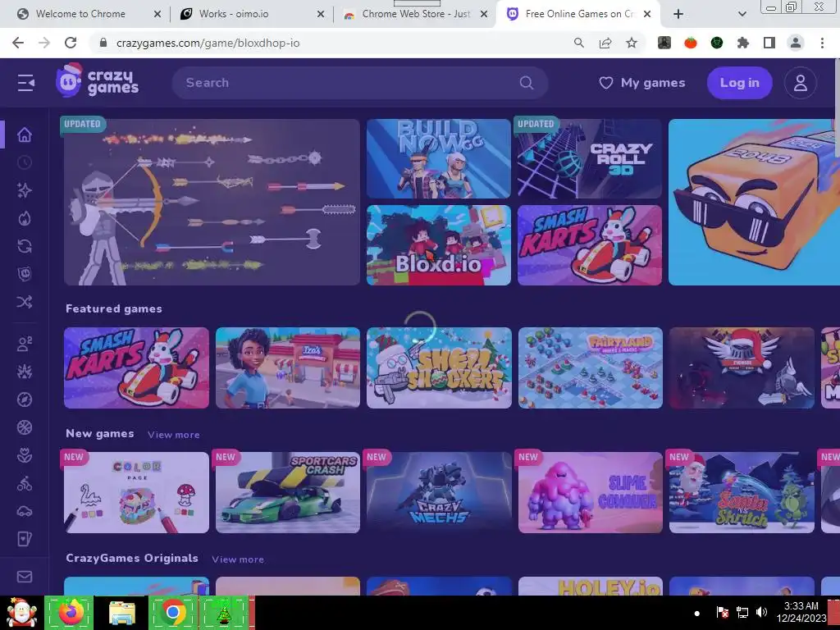Screen dimensions: 840x630
Task: Click View more next to CrazyGames Originals
Action: click(x=238, y=559)
